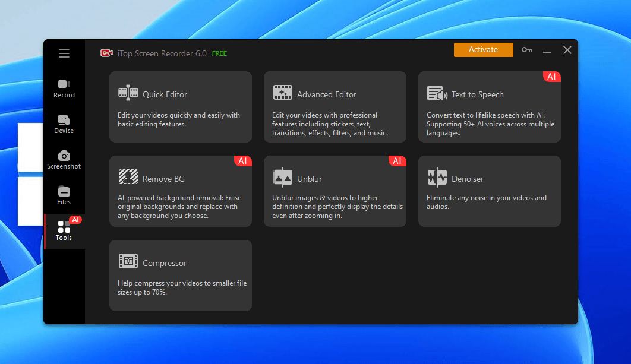Click the AI badge on Text to Speech
The height and width of the screenshot is (364, 631).
point(552,77)
